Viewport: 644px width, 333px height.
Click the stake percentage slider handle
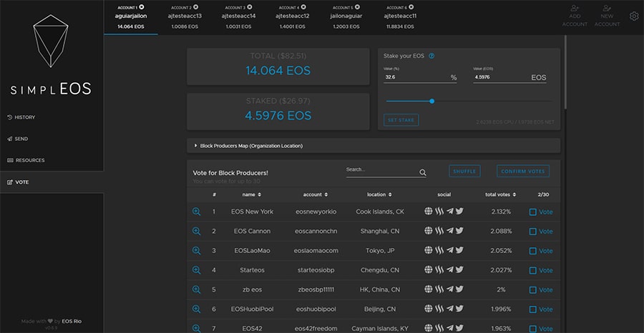click(x=431, y=101)
